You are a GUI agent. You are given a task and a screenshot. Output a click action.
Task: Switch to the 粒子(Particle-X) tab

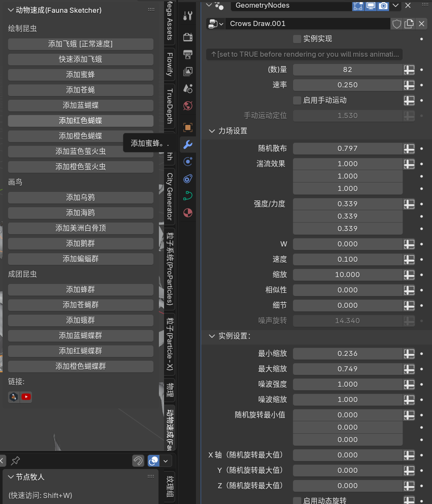coord(170,344)
